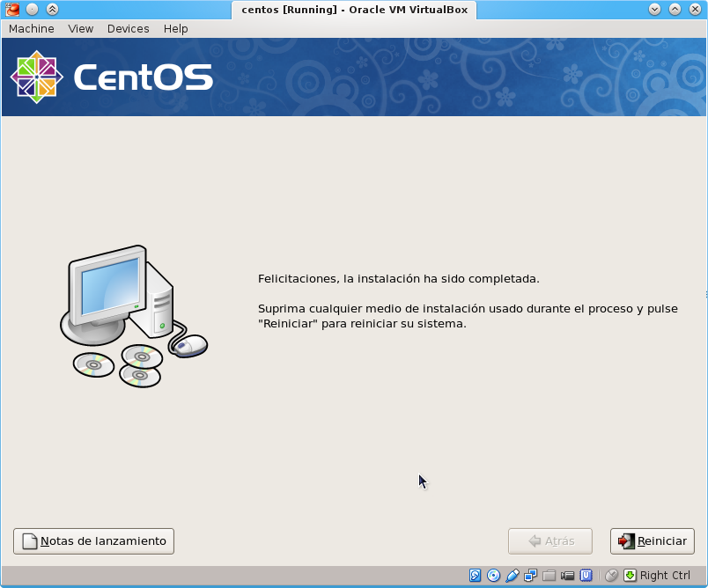Image resolution: width=708 pixels, height=588 pixels.
Task: Click the greyed Atrás back button
Action: pos(550,541)
